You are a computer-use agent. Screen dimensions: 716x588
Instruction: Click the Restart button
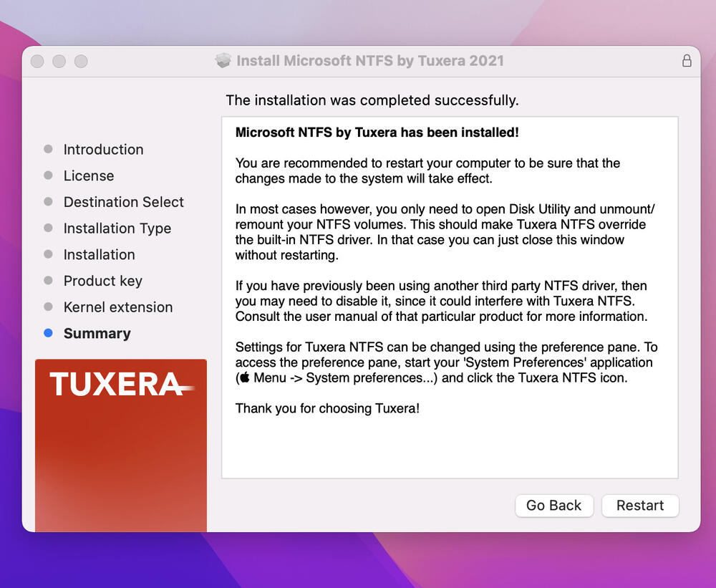[x=640, y=506]
